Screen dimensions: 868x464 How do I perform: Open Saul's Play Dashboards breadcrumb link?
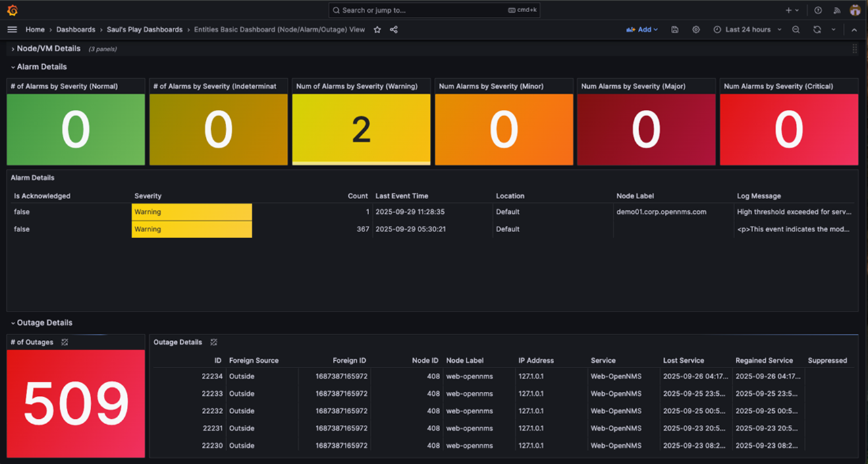pos(145,30)
